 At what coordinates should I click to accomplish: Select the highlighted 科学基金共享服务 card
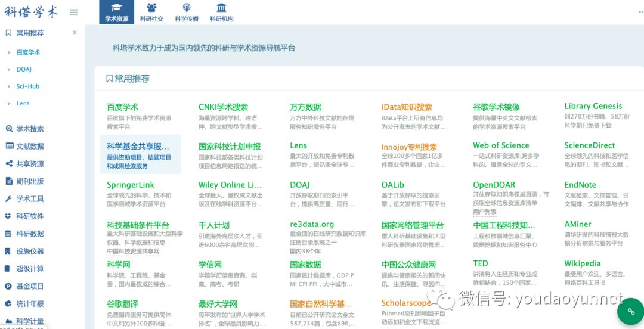(141, 154)
